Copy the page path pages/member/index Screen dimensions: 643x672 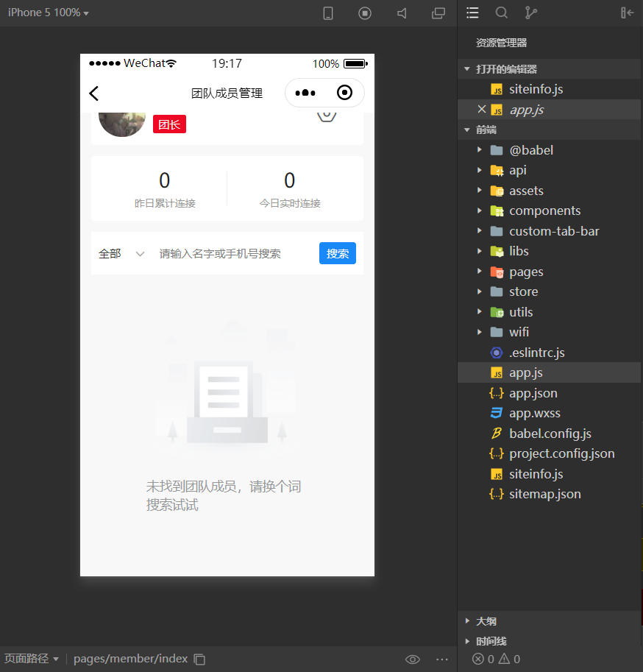click(x=199, y=659)
